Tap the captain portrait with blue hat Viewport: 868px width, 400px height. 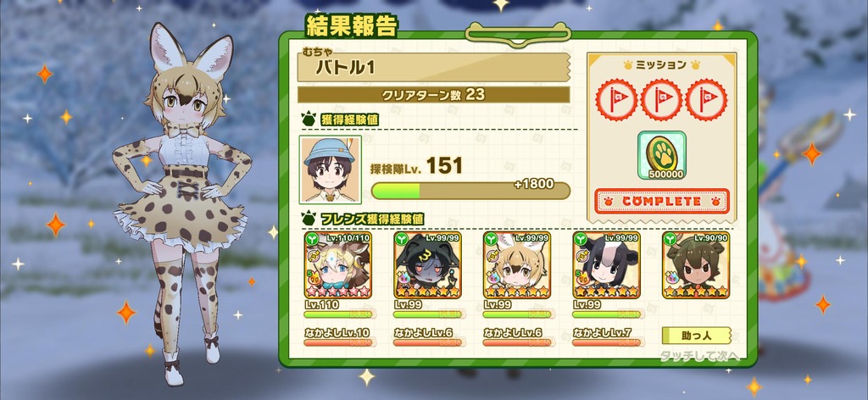pos(331,169)
